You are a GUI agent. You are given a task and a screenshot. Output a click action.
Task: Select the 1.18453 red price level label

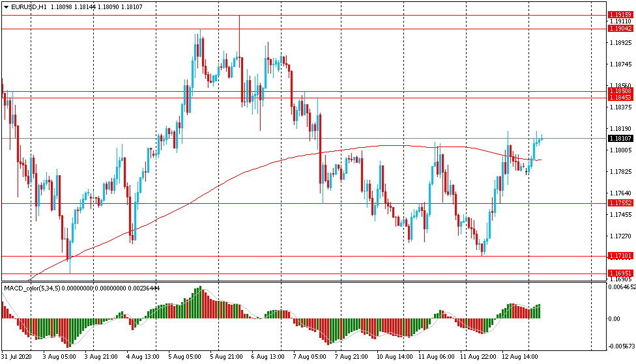[620, 98]
